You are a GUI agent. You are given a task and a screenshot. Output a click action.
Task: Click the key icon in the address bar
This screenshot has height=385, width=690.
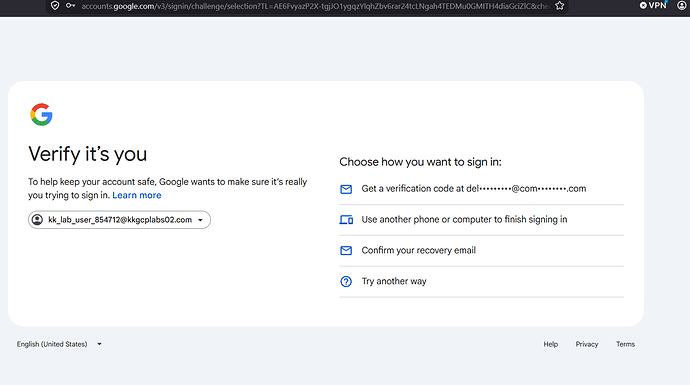[x=70, y=6]
